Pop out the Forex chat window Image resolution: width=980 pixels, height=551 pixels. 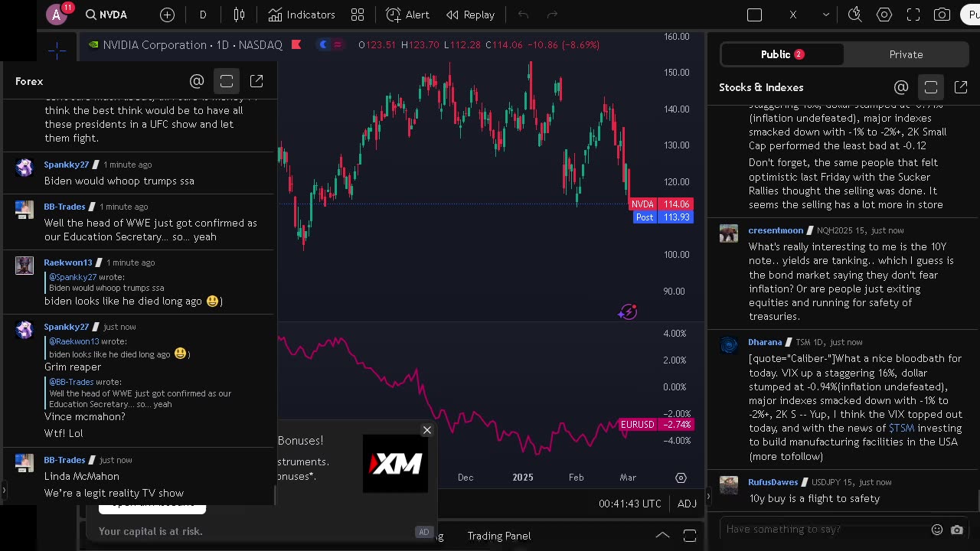coord(256,81)
